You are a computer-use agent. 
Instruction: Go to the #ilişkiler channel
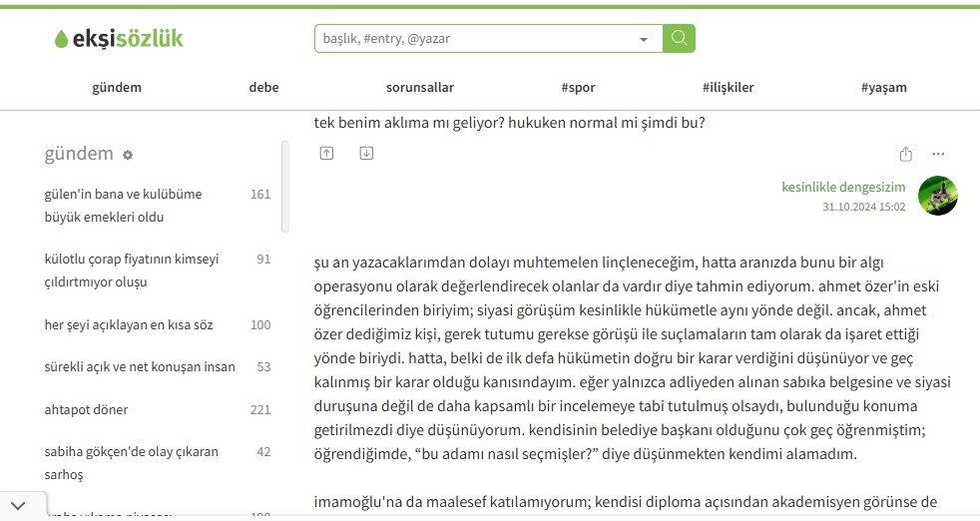point(728,87)
